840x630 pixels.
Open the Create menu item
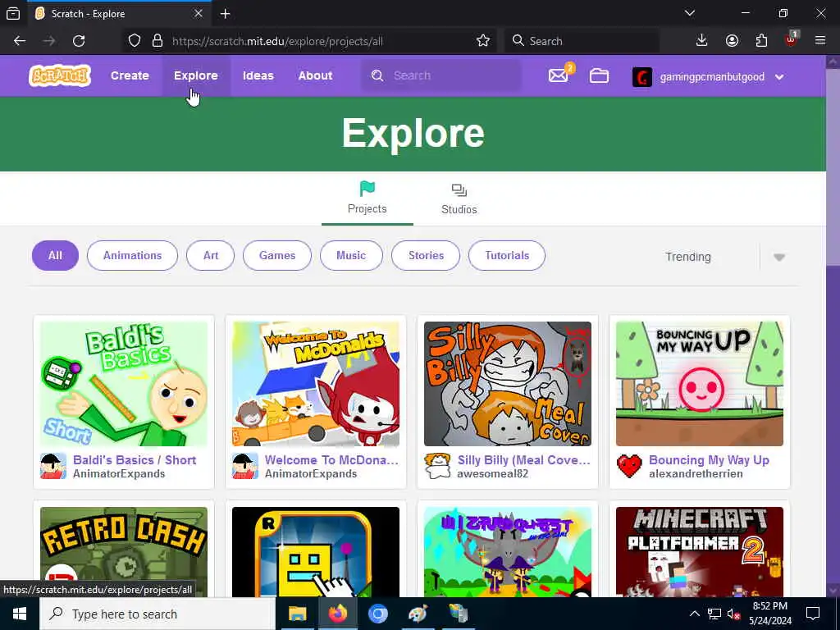pyautogui.click(x=130, y=75)
